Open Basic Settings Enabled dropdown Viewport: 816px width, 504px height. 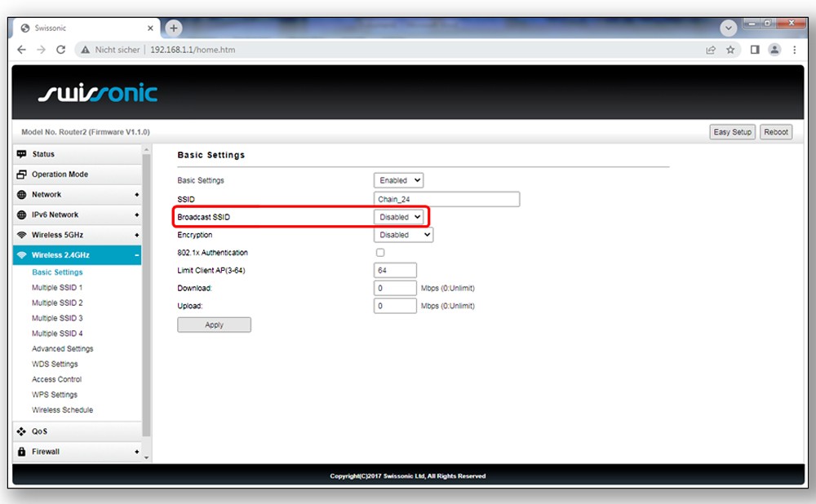point(398,180)
